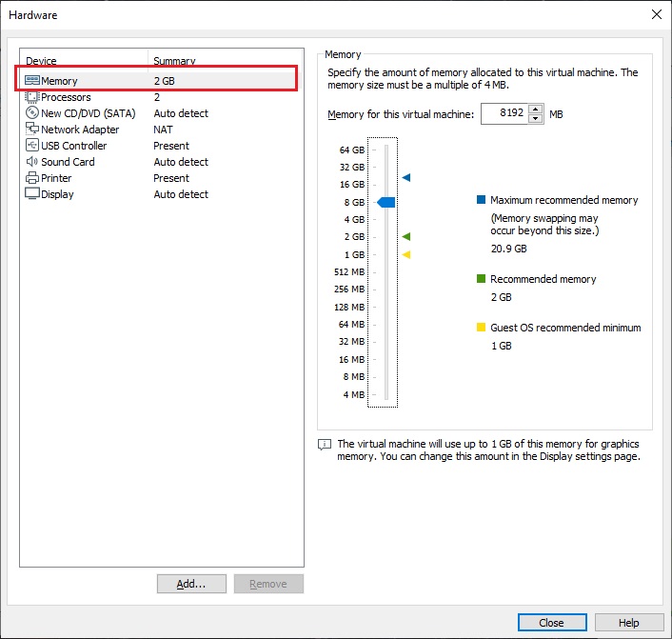672x639 pixels.
Task: Click the 4 GB scale label
Action: click(354, 220)
